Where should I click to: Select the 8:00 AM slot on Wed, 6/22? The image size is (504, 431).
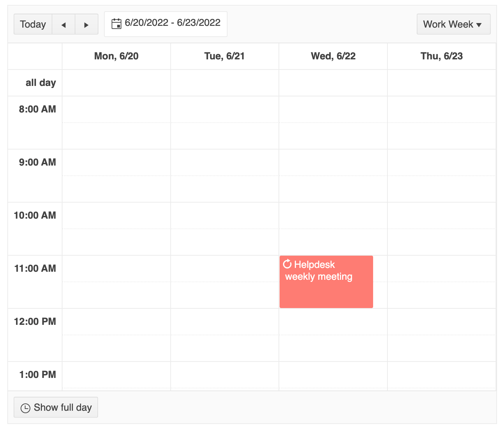pos(333,109)
